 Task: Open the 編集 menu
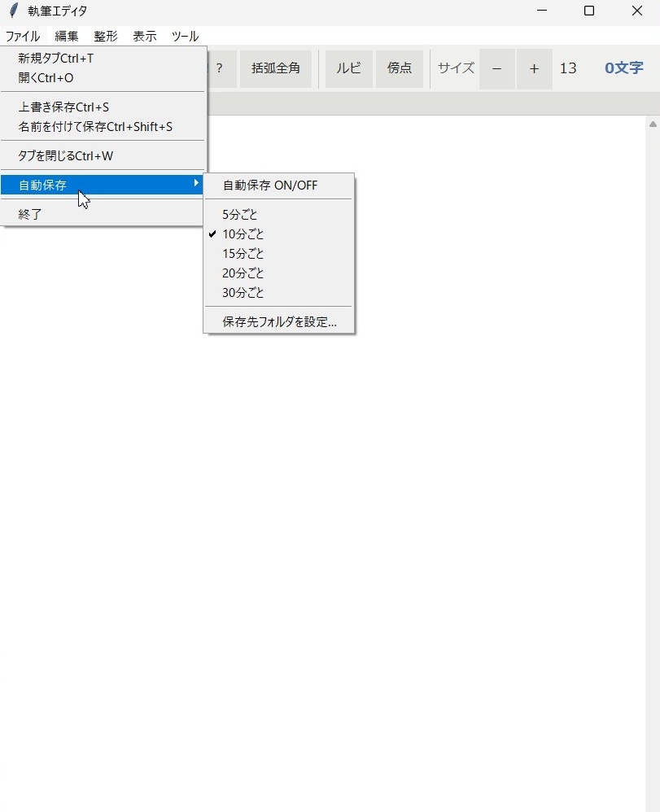[x=67, y=36]
